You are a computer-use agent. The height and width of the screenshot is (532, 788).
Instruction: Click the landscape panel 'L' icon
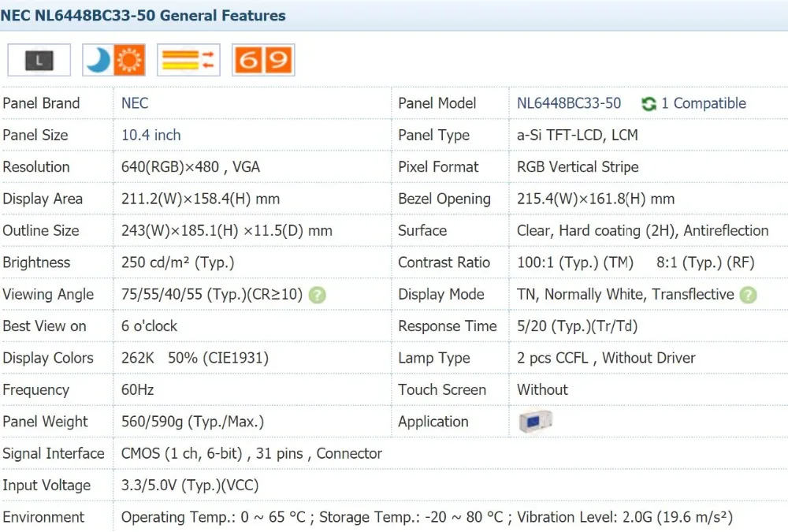[x=39, y=61]
